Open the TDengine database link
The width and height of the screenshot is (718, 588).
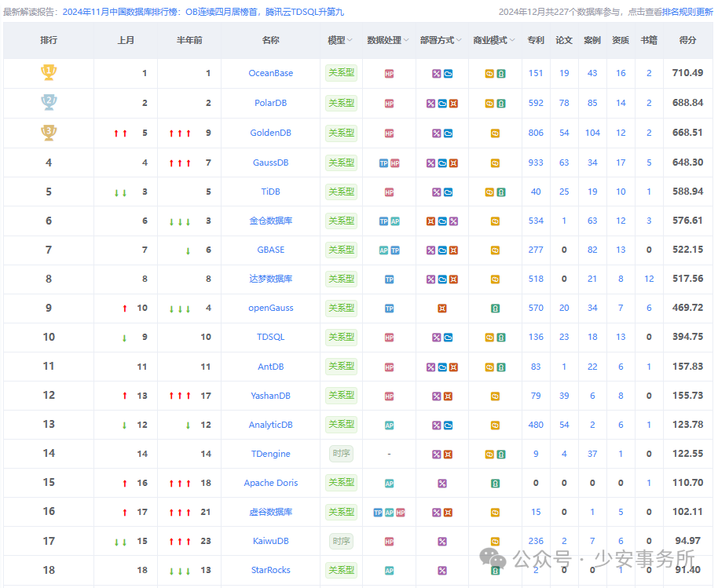click(270, 454)
